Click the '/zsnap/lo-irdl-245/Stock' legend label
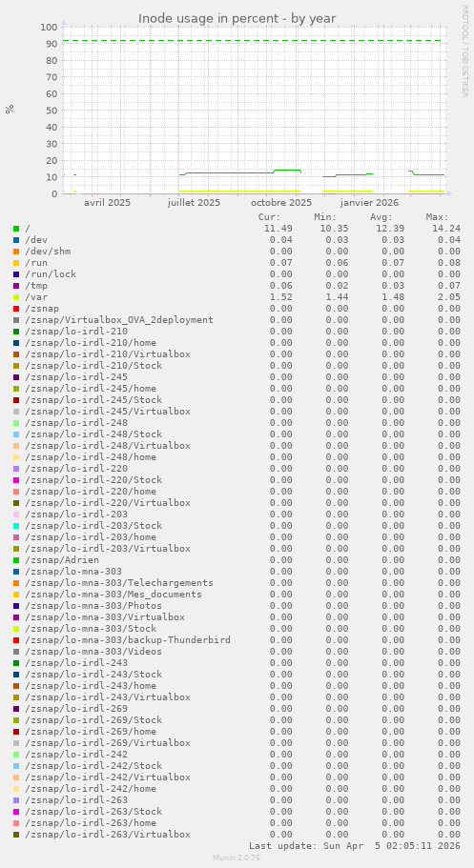474x868 pixels. 93,400
